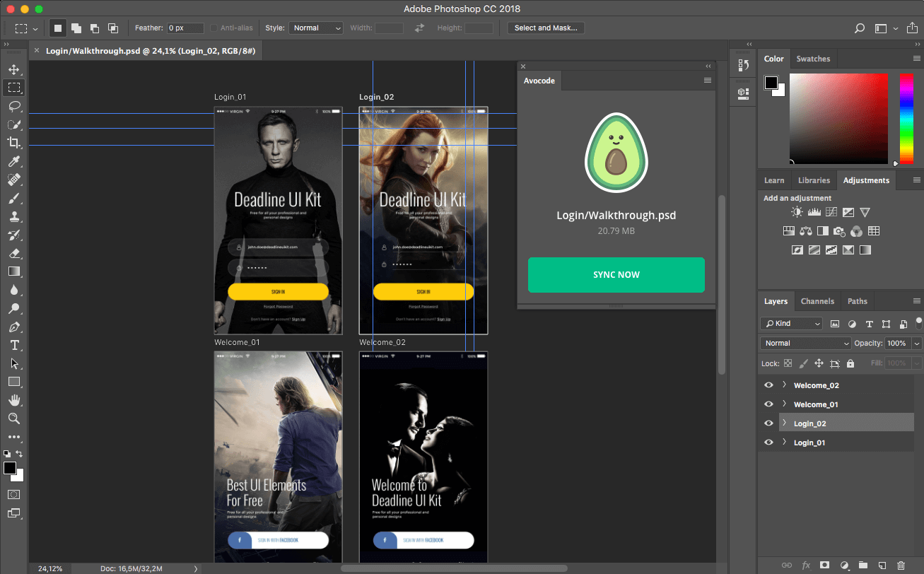Viewport: 924px width, 574px height.
Task: Add a Curves adjustment
Action: [831, 212]
